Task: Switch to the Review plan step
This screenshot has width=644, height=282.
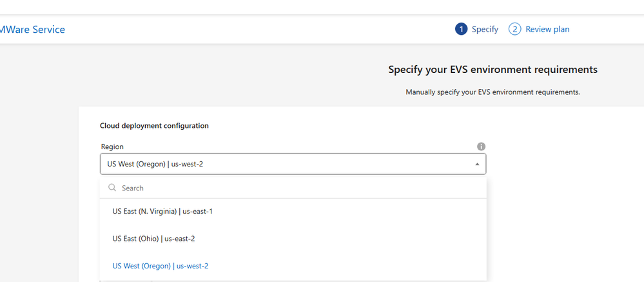Action: [x=547, y=29]
